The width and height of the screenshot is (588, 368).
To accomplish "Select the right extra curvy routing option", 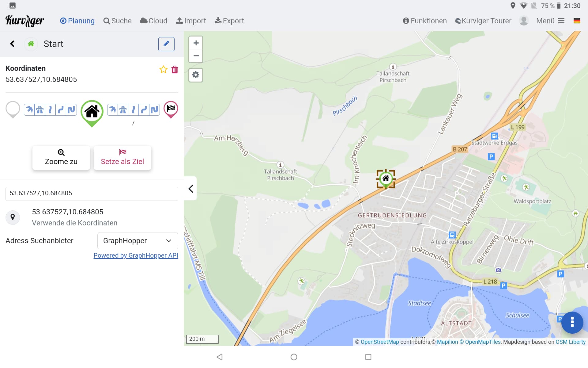I will tap(154, 110).
